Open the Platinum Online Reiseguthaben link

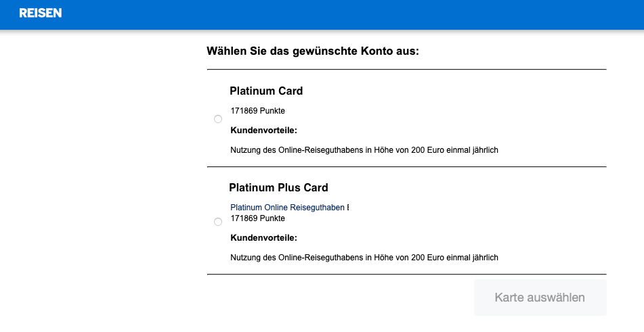pyautogui.click(x=287, y=208)
